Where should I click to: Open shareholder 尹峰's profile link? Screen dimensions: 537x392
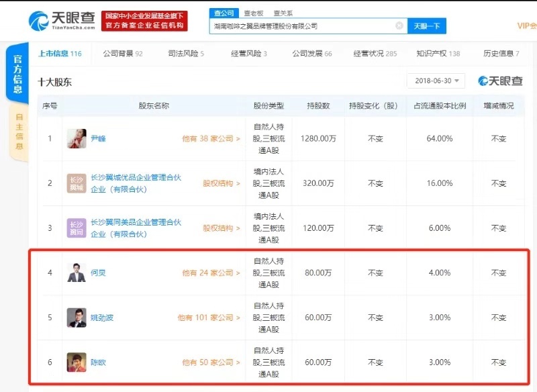coord(98,139)
